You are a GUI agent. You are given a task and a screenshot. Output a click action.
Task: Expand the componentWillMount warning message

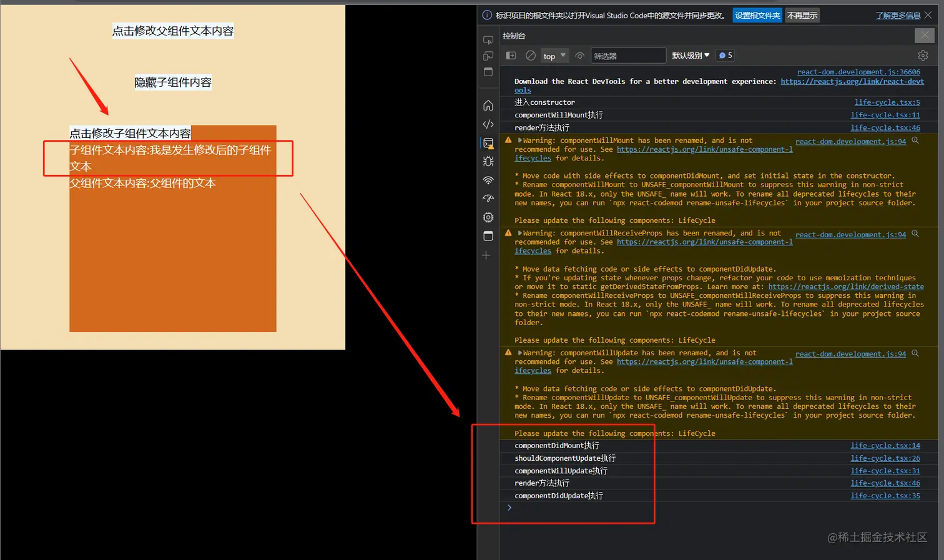(519, 140)
